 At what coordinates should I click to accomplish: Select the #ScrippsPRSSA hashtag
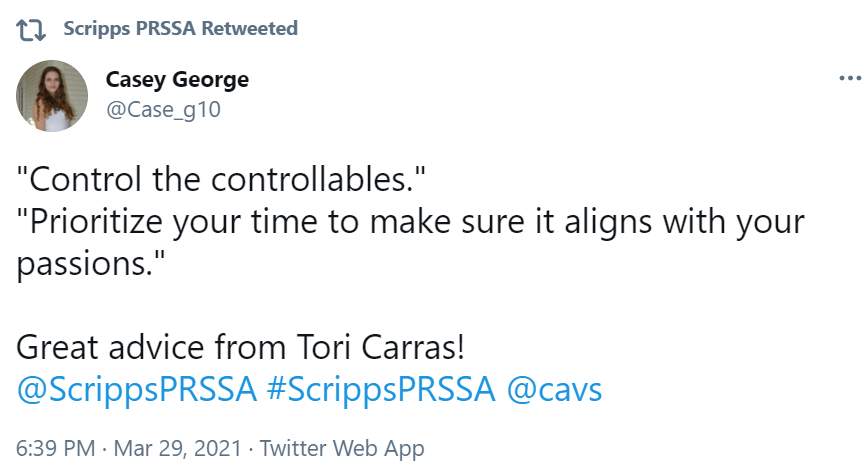[x=381, y=390]
